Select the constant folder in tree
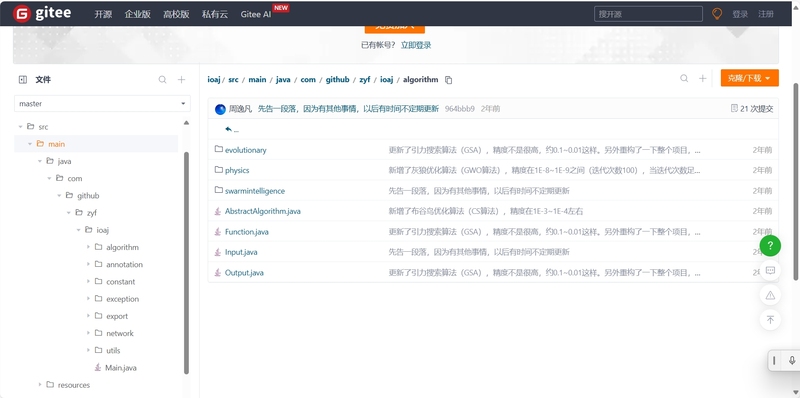The height and width of the screenshot is (398, 800). [x=121, y=282]
